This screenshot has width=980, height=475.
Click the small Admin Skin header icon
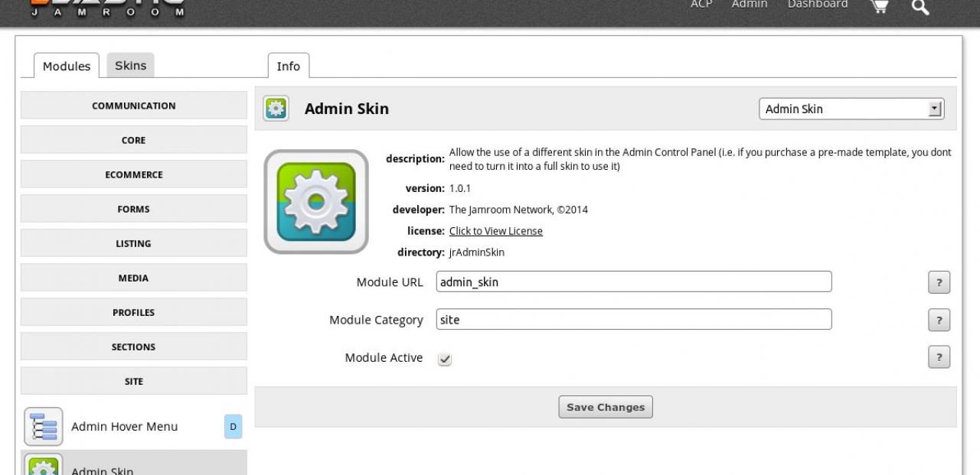pos(276,109)
